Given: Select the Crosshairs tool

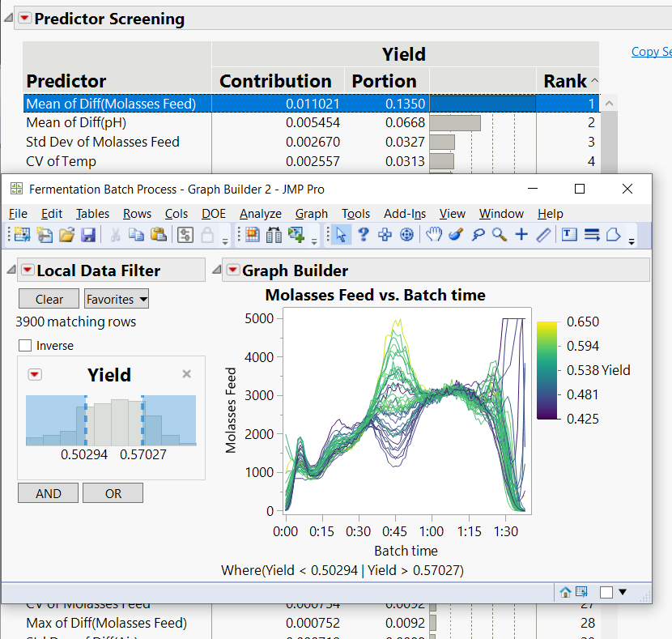Looking at the screenshot, I should point(521,235).
